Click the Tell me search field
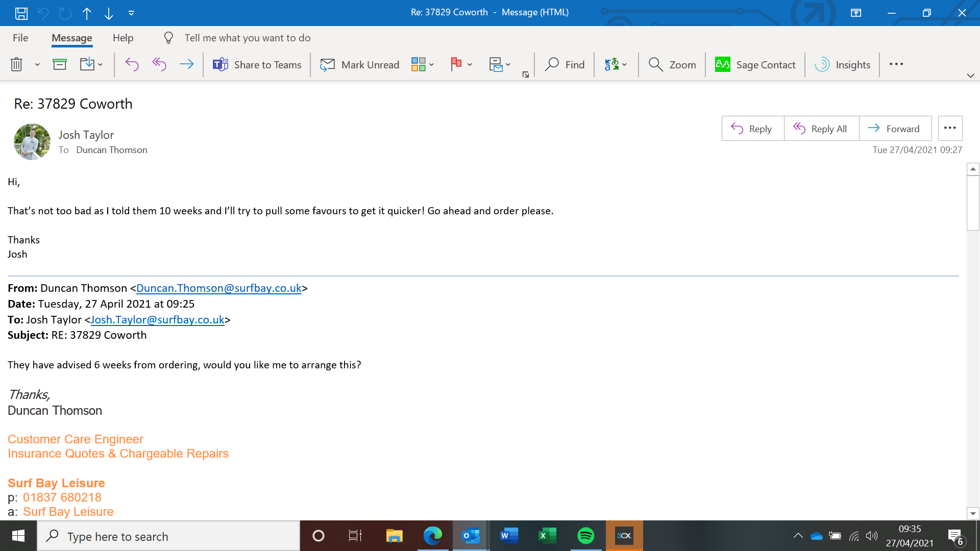 (248, 38)
